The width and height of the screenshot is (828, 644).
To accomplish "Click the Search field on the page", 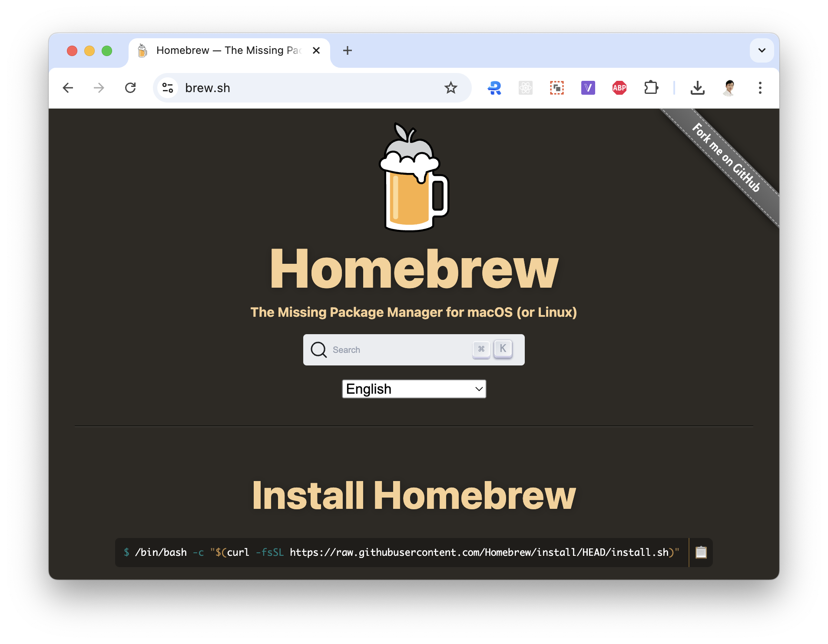I will coord(400,350).
